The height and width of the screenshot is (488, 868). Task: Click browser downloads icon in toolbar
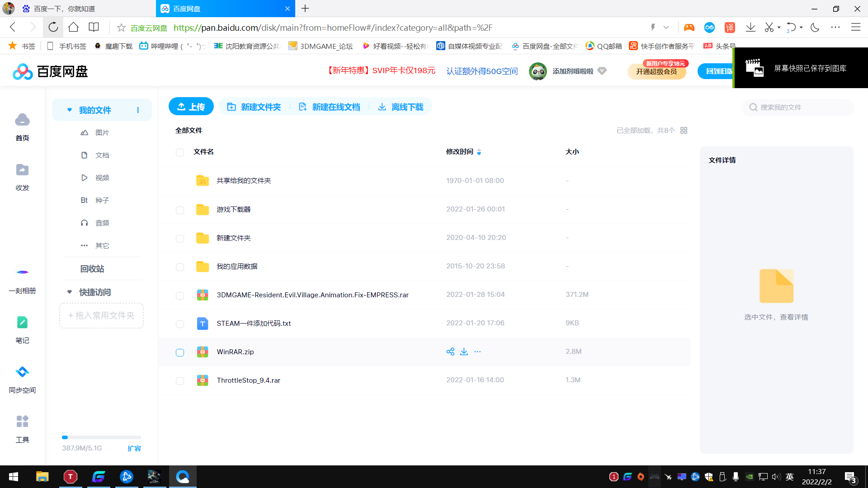[x=750, y=28]
